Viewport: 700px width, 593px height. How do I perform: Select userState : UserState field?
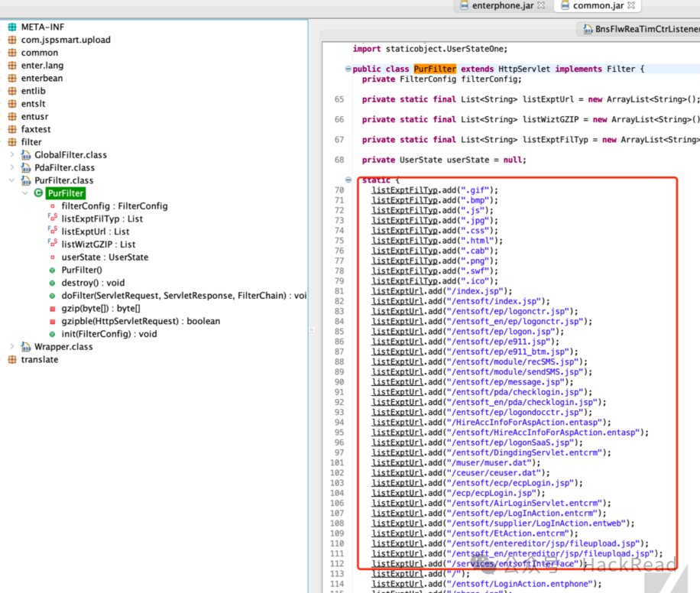[x=105, y=258]
